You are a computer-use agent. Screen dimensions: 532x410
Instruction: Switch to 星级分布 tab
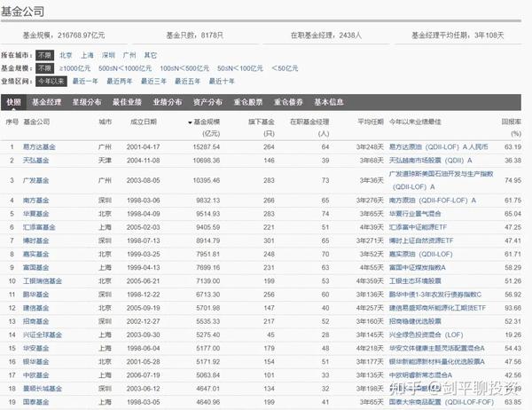point(87,102)
